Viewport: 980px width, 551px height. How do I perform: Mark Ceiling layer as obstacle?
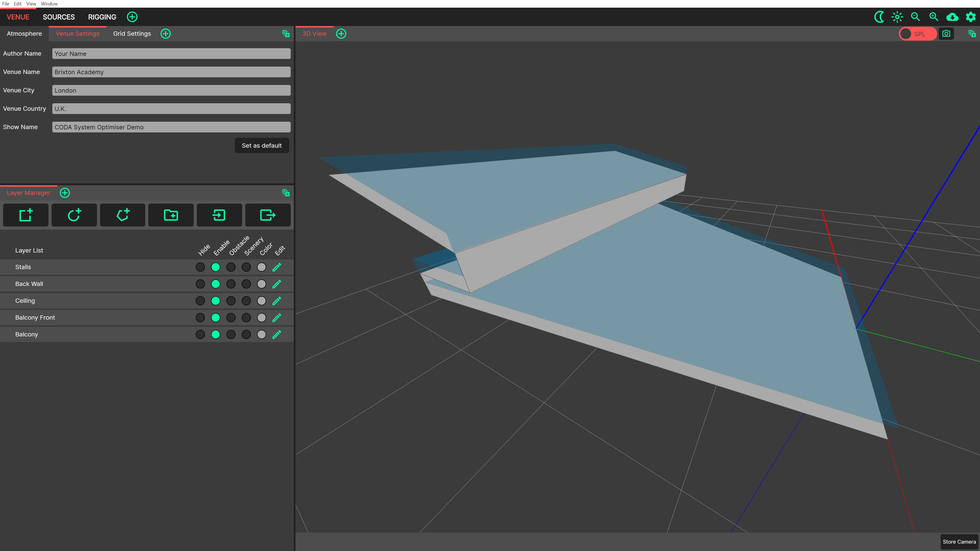[231, 301]
